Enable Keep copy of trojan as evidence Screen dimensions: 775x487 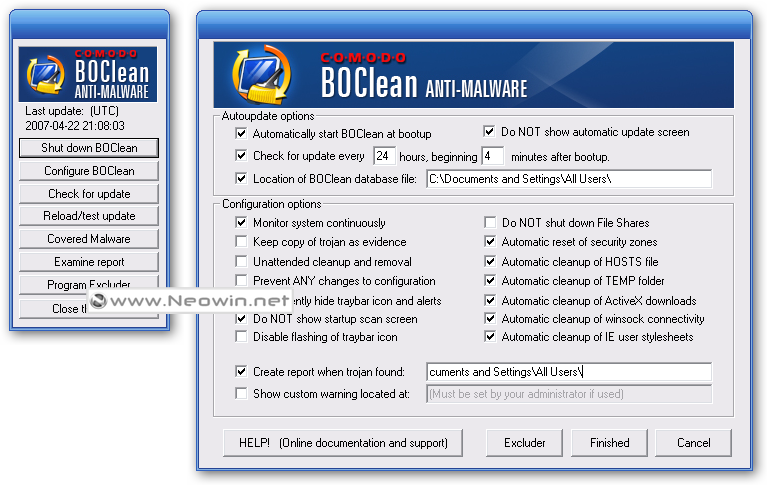(x=241, y=242)
